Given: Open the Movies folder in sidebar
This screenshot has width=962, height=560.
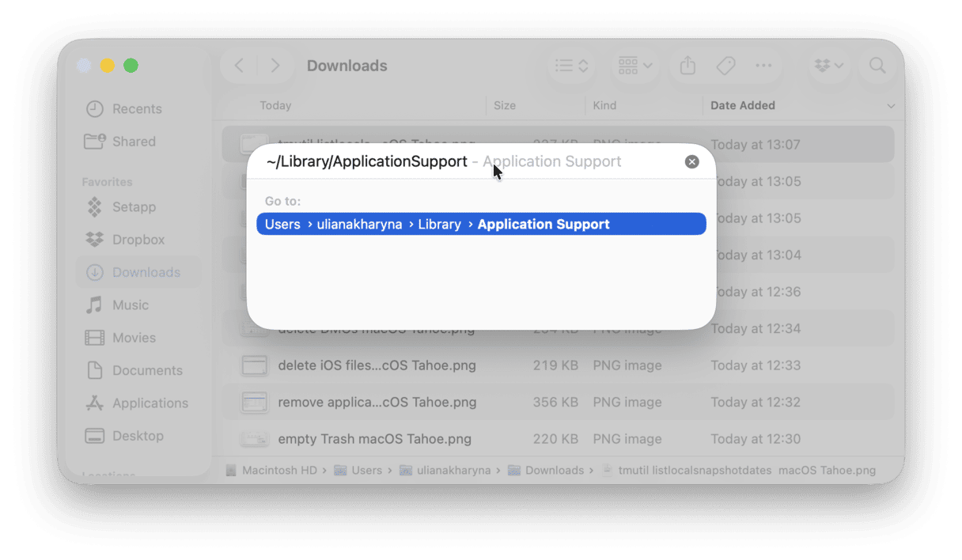Looking at the screenshot, I should click(x=132, y=337).
